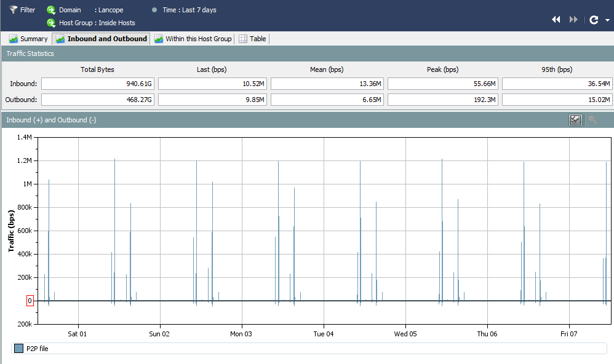Click the Inbound 95th bps field 36.54M

click(557, 84)
